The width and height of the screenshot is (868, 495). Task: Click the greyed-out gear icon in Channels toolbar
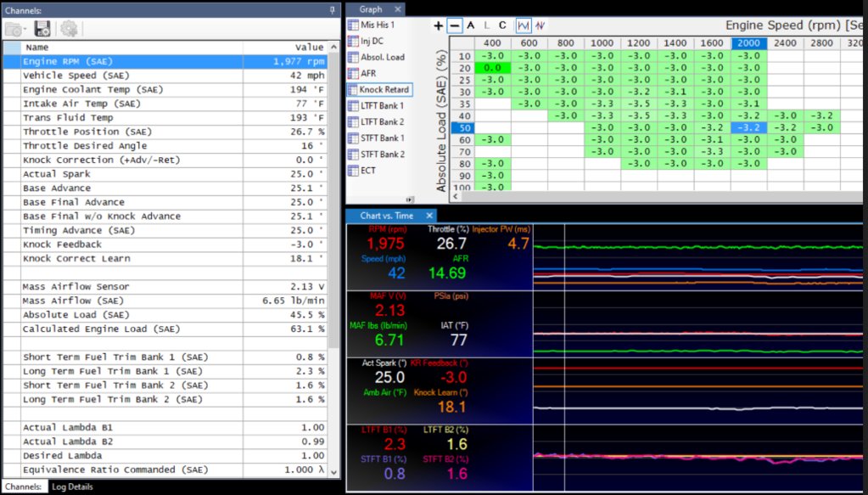click(69, 29)
